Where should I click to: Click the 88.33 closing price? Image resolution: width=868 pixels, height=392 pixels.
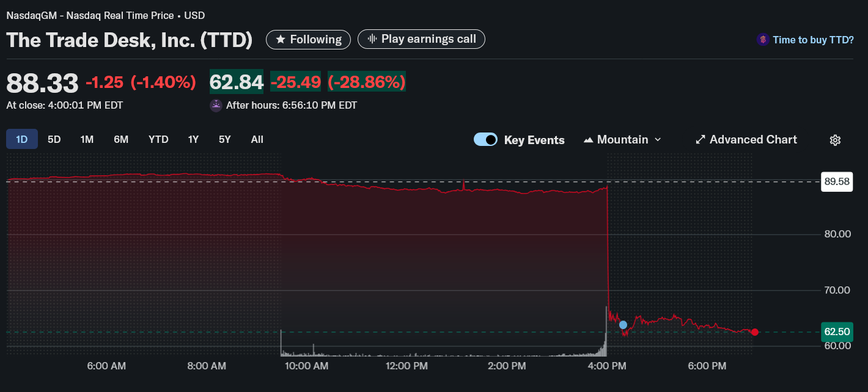(42, 82)
